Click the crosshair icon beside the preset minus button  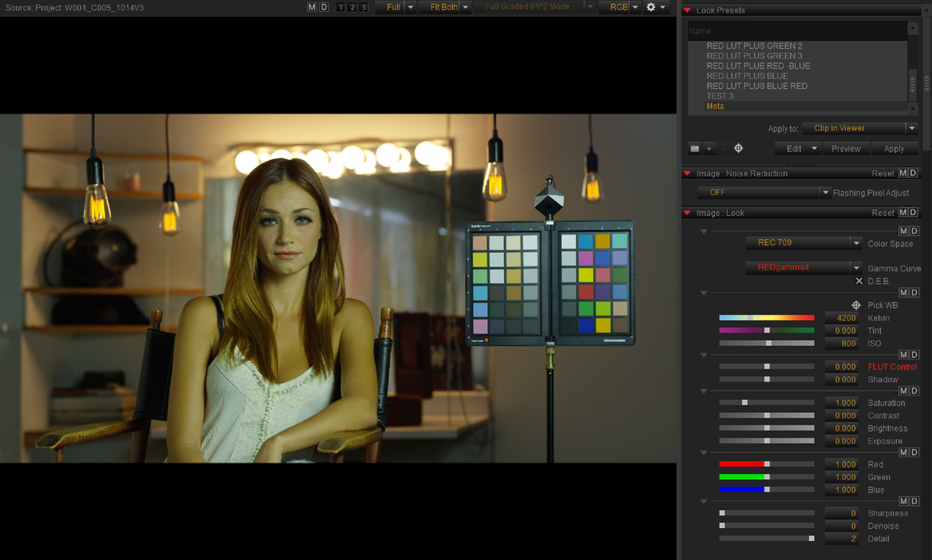[x=738, y=149]
